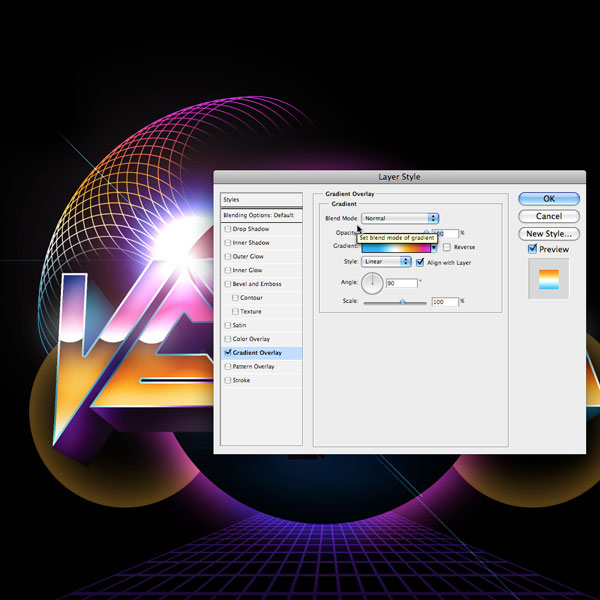Click the Cancel button
The image size is (600, 600).
click(549, 216)
